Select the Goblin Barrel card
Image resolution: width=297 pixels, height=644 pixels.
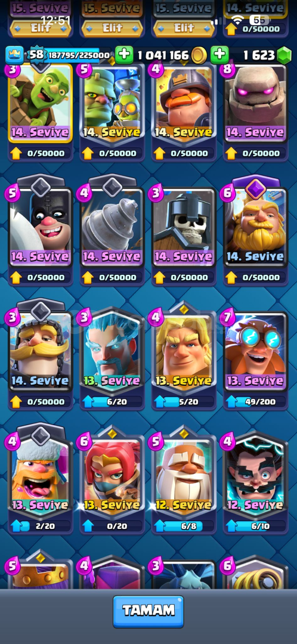coord(41,103)
